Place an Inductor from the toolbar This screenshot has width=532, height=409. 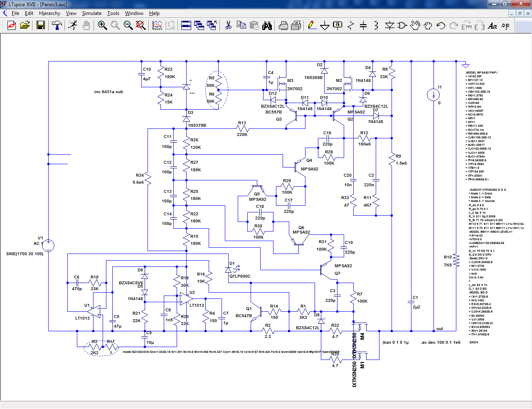point(376,26)
